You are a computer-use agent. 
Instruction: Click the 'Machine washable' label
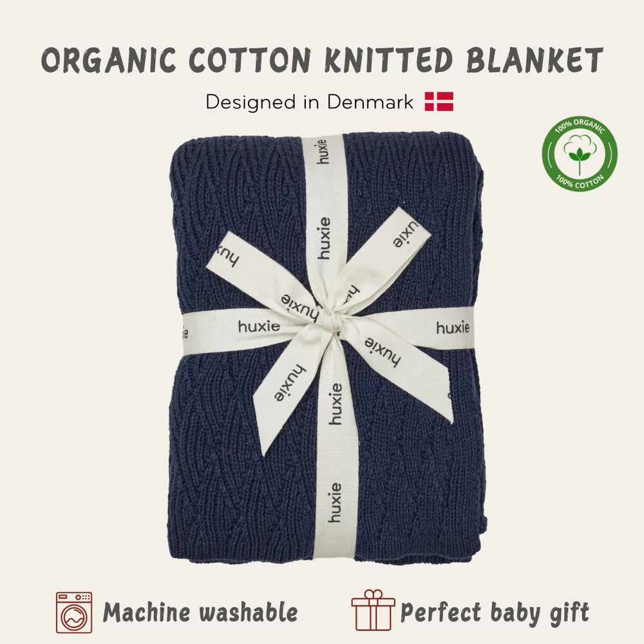click(x=200, y=612)
